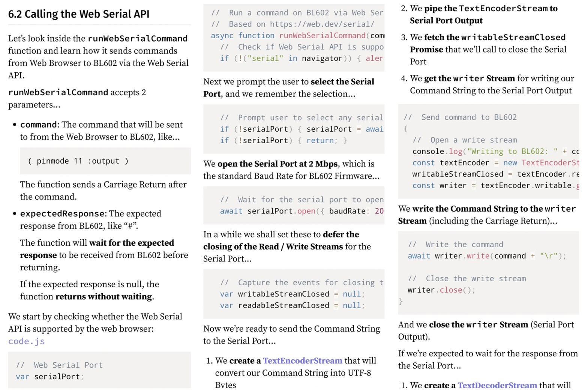The image size is (588, 392).
Task: Click the "( pinmode 11 :output )" code block
Action: click(x=78, y=161)
